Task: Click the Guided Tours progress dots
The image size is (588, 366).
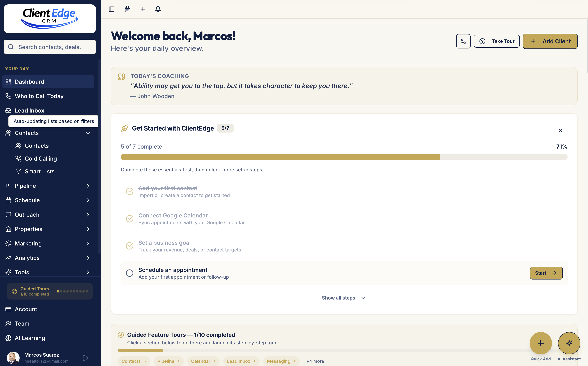Action: tap(72, 291)
